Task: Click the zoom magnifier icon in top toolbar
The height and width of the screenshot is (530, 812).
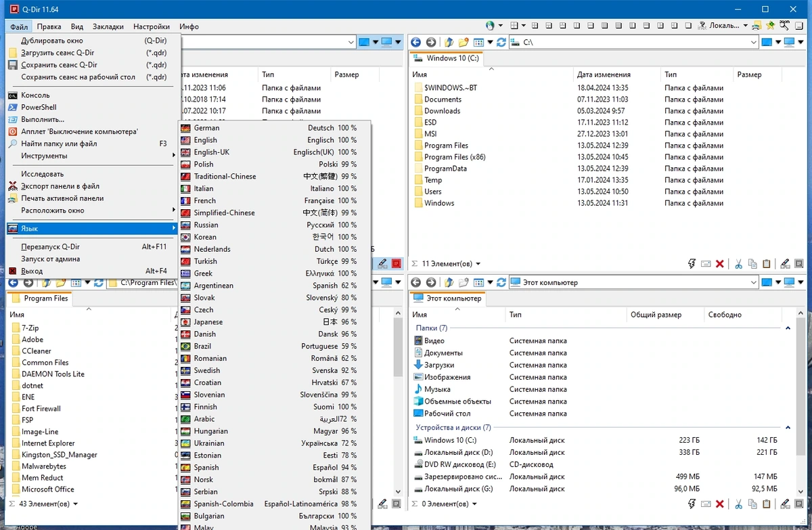Action: pos(785,26)
